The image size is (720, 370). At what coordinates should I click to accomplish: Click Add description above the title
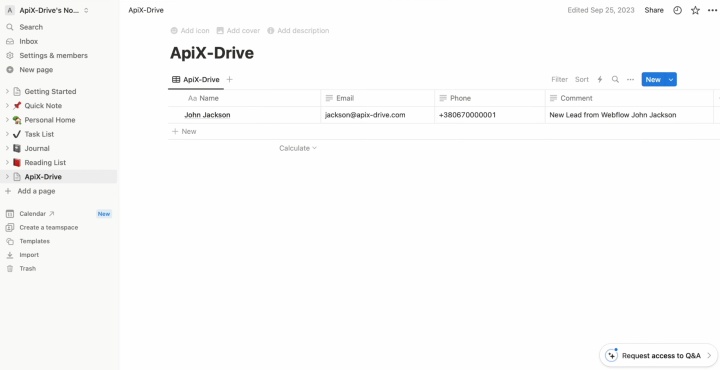(298, 31)
